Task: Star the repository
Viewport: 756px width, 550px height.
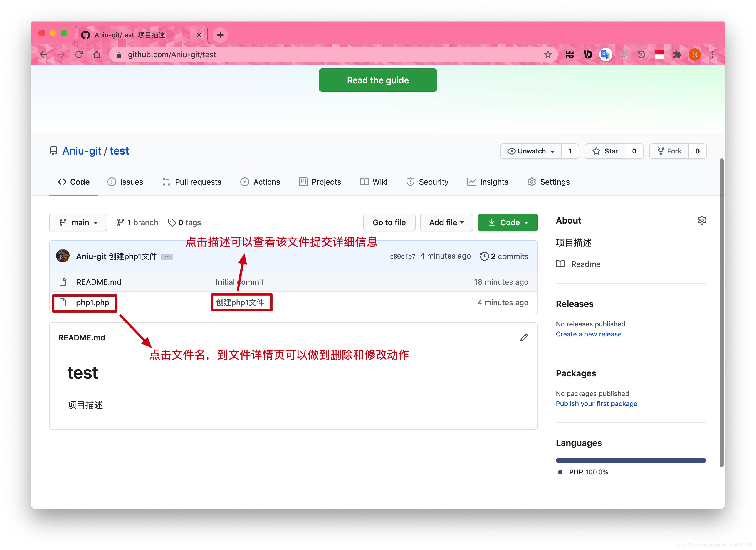Action: coord(605,151)
